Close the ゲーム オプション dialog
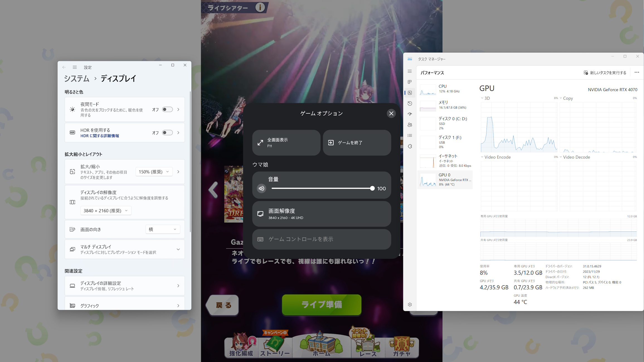The height and width of the screenshot is (362, 644). click(x=391, y=113)
